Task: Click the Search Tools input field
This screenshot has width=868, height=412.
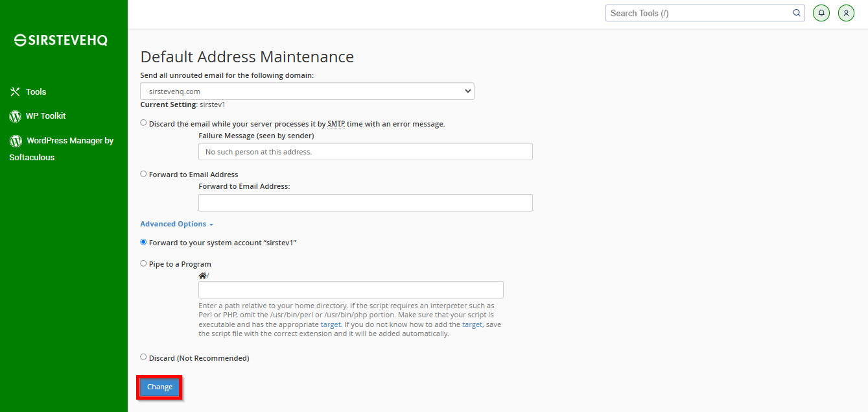Action: (699, 13)
